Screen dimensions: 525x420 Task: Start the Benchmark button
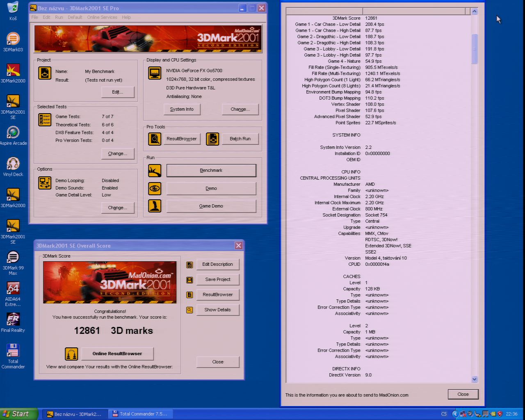[x=211, y=170]
